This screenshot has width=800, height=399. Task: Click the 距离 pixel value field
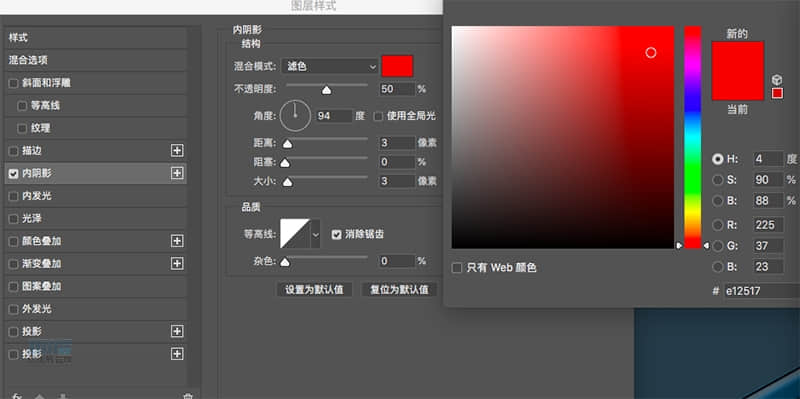[x=397, y=143]
